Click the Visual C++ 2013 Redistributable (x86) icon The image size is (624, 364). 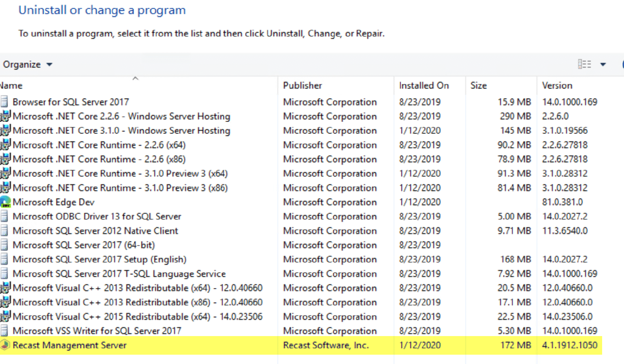coord(5,302)
